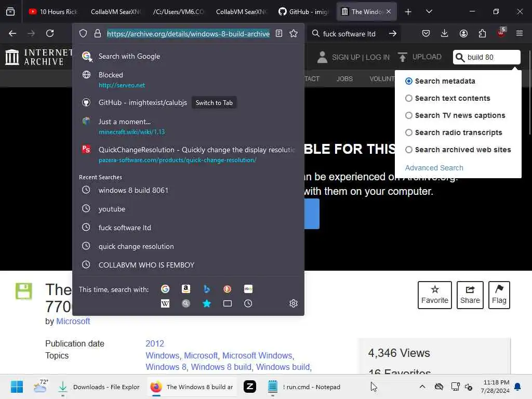Favorite this archive item
This screenshot has width=532, height=399.
click(x=435, y=295)
